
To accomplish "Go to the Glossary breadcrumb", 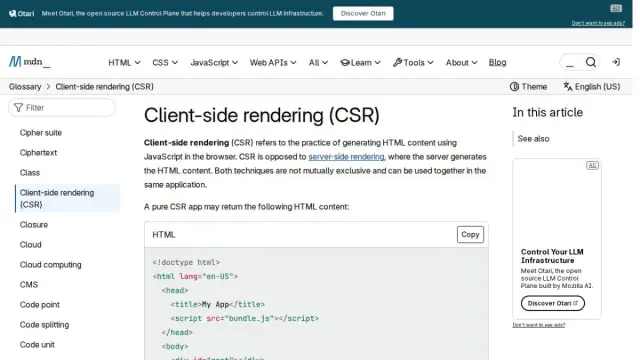I will pyautogui.click(x=25, y=87).
